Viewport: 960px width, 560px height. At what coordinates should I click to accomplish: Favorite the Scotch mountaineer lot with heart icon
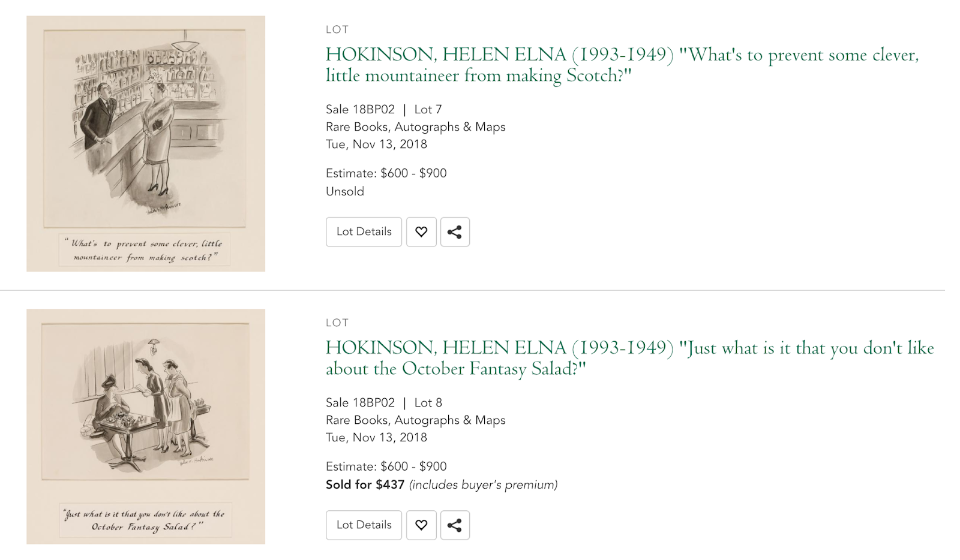[x=421, y=232]
